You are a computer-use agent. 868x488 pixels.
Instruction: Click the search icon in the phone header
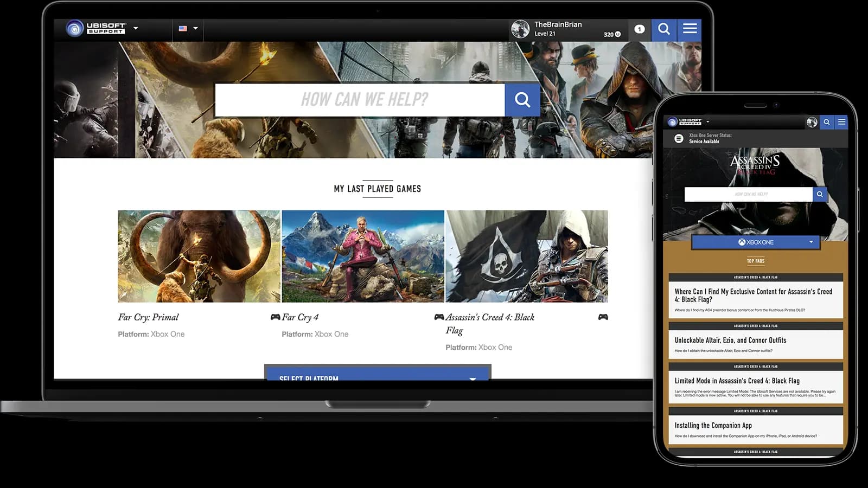point(827,122)
